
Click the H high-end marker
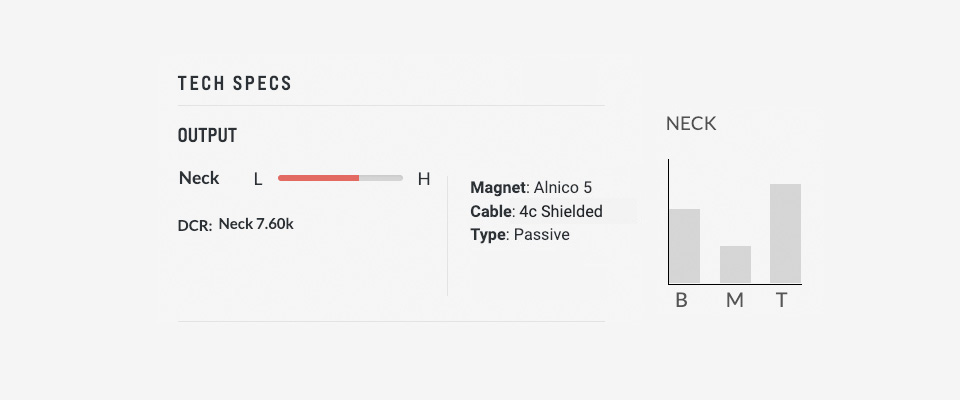[x=424, y=179]
